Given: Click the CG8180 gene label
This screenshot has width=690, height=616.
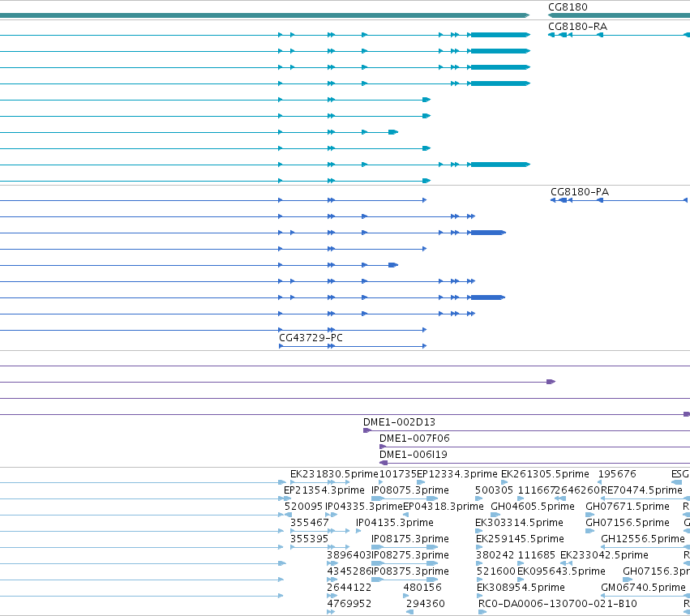Looking at the screenshot, I should click(x=568, y=7).
